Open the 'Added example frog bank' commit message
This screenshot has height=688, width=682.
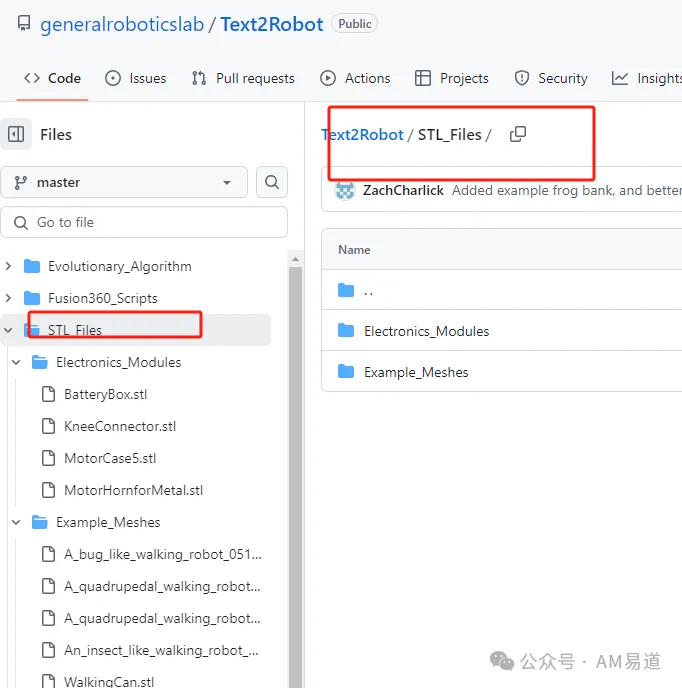pos(567,190)
